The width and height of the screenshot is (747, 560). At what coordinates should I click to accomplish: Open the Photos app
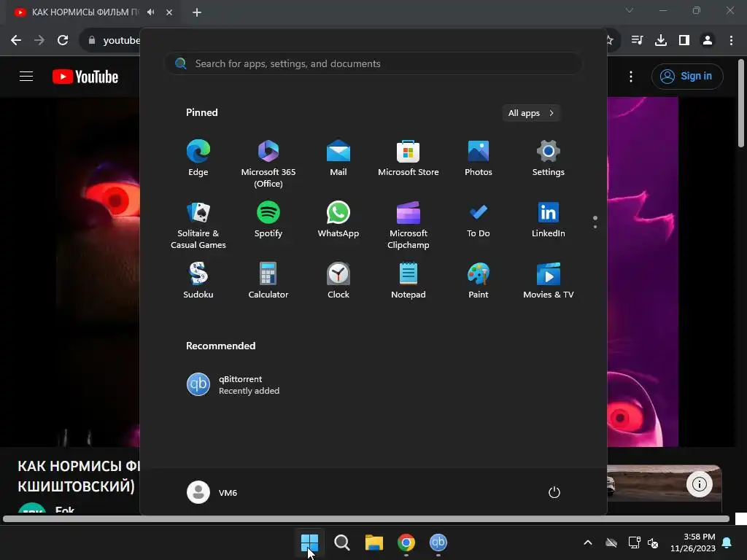pos(479,158)
